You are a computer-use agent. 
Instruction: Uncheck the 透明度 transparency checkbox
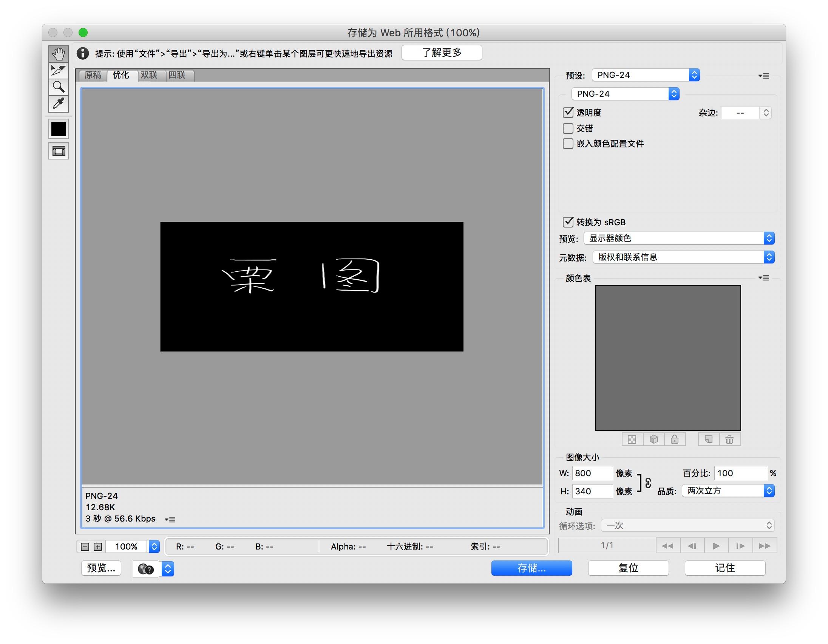(x=568, y=113)
